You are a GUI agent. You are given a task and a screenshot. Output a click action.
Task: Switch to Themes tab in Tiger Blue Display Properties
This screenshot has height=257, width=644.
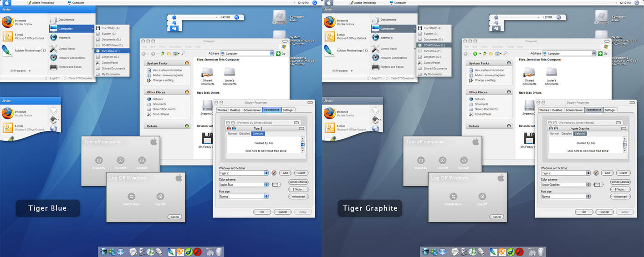222,110
